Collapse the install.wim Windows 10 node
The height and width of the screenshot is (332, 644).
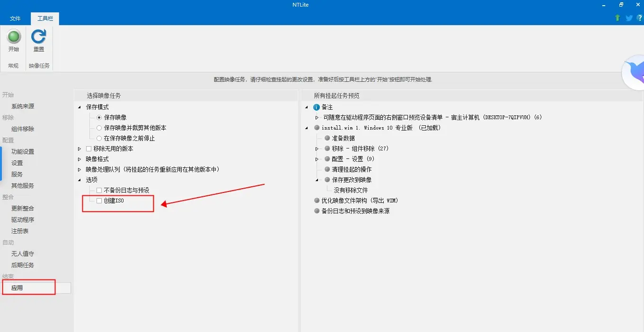[307, 128]
